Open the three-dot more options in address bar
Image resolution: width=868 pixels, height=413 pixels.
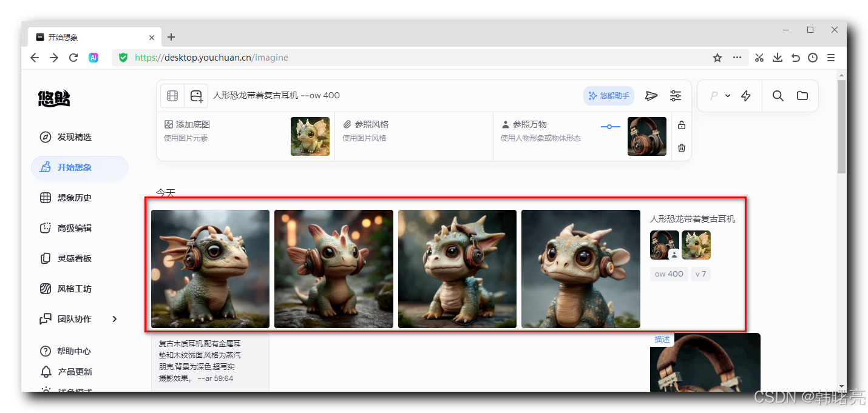[x=737, y=58]
